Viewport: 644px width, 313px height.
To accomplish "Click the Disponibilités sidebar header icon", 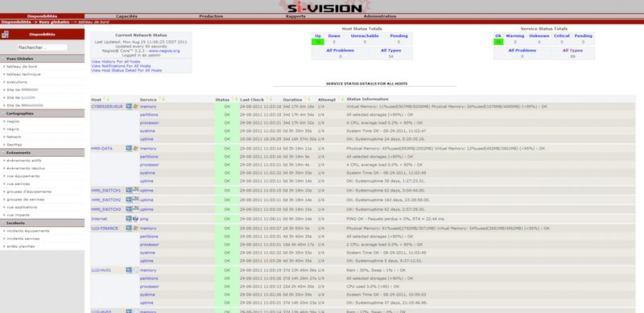I will click(5, 35).
